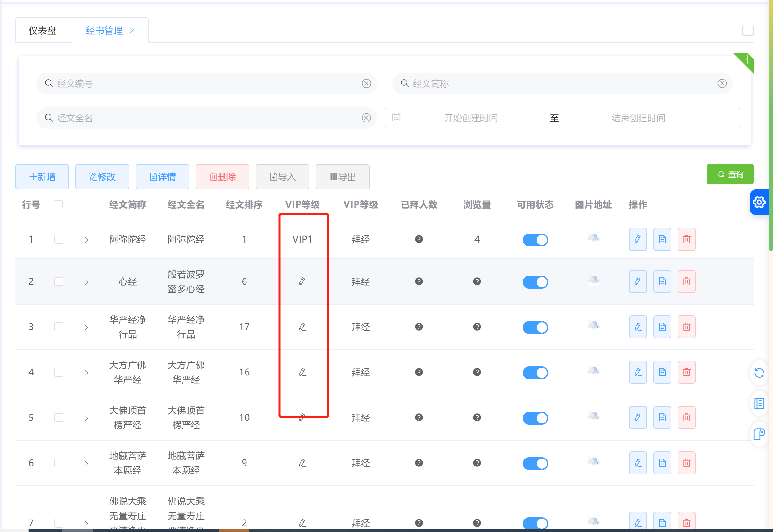Toggle 可用状态 switch for 大方广佛华严经
Image resolution: width=773 pixels, height=532 pixels.
click(x=535, y=373)
